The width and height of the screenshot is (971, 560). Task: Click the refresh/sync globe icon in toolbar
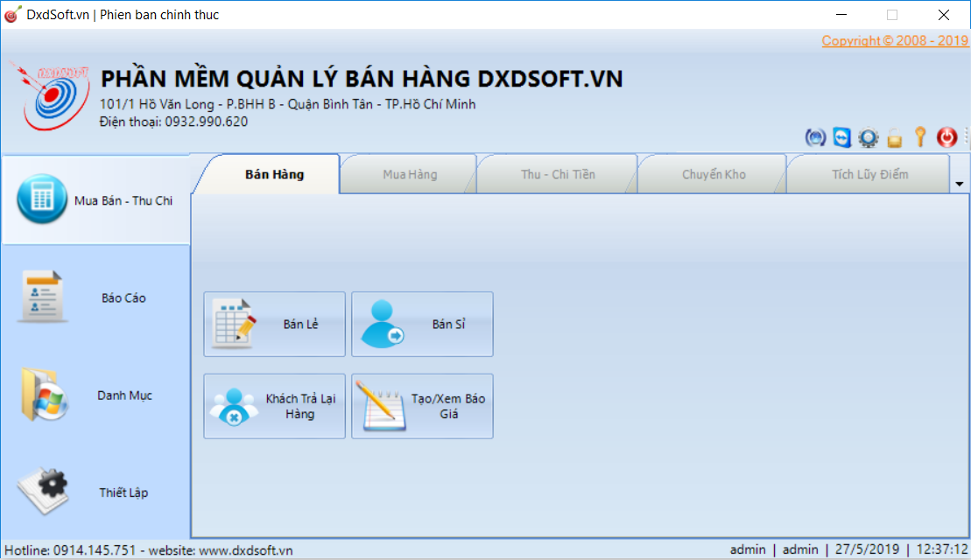point(815,137)
